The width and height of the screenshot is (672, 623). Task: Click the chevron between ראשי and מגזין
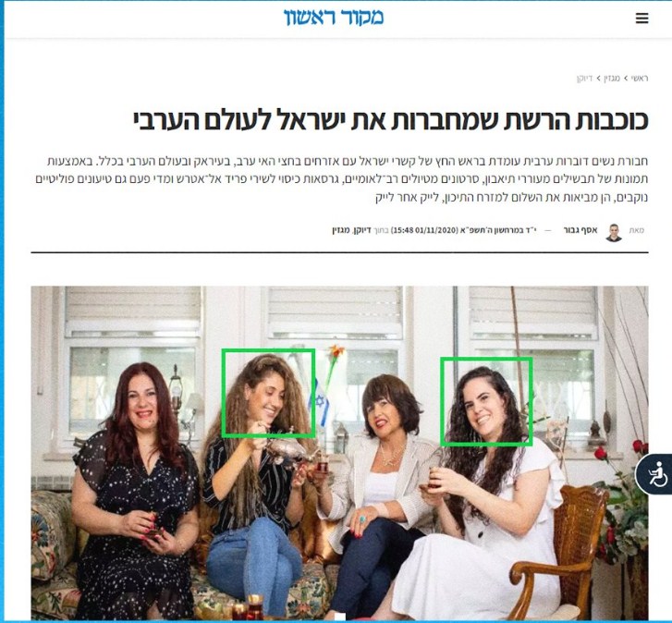click(626, 79)
